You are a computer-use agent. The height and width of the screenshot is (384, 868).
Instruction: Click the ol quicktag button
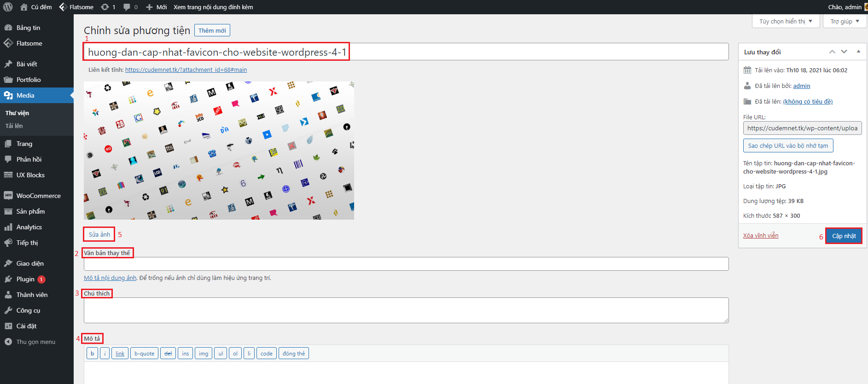tap(235, 354)
